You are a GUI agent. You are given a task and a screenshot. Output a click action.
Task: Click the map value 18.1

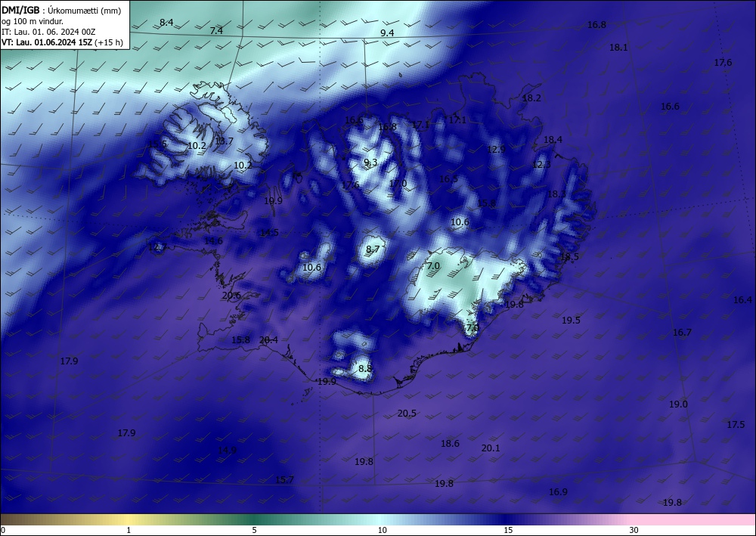click(618, 47)
